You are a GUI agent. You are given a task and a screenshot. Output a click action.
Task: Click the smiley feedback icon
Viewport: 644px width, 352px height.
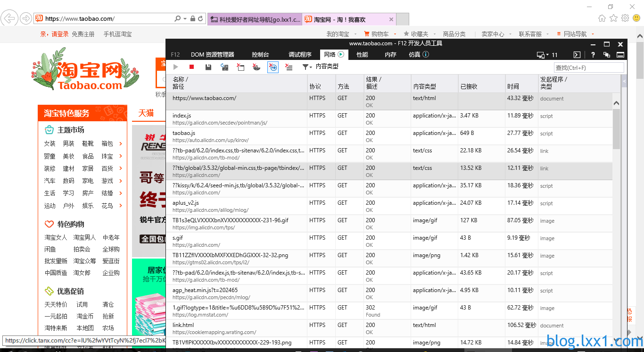(636, 18)
